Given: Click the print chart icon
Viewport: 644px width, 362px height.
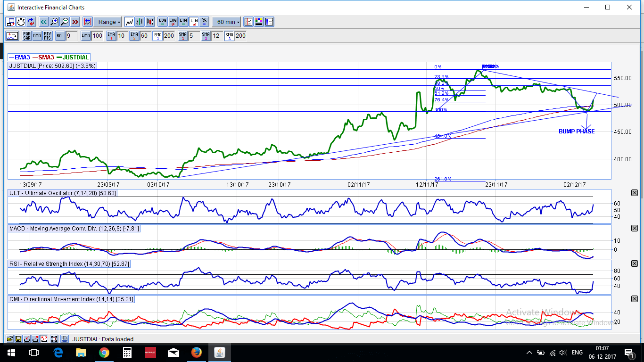Looking at the screenshot, I should (x=65, y=339).
